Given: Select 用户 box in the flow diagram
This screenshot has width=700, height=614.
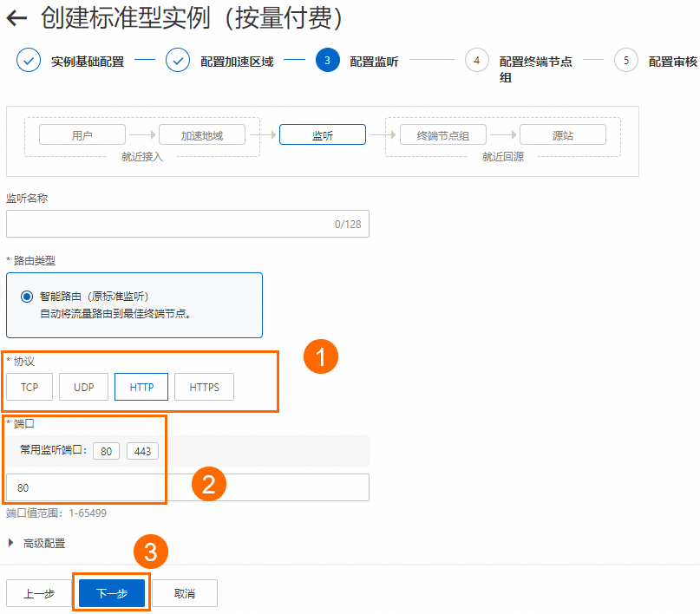Looking at the screenshot, I should point(82,134).
